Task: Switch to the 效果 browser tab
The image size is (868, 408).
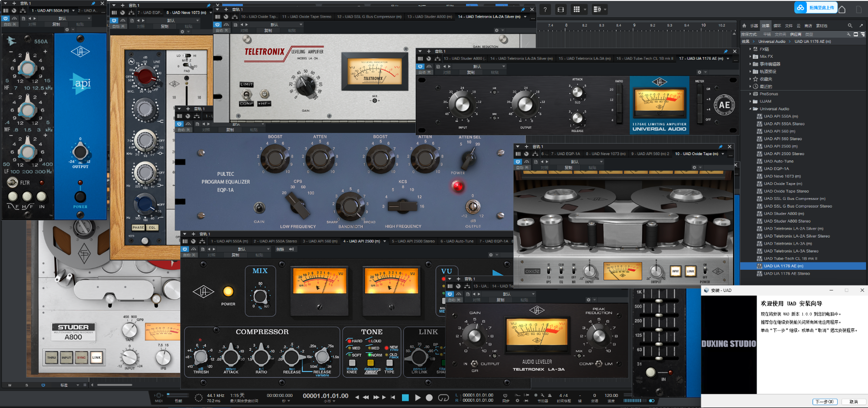Action: coord(766,26)
